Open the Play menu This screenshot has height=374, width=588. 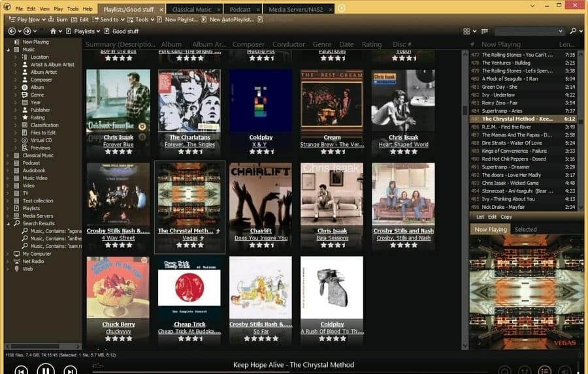(58, 8)
